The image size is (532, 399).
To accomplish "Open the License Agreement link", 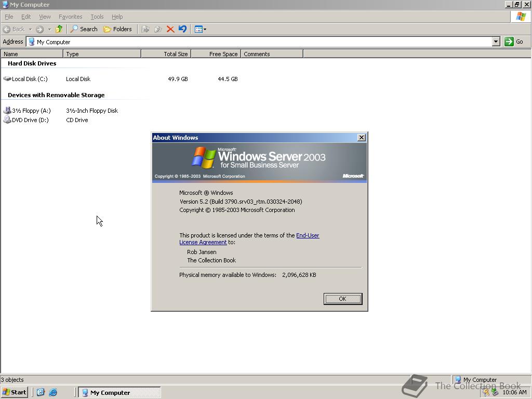I will click(x=203, y=242).
